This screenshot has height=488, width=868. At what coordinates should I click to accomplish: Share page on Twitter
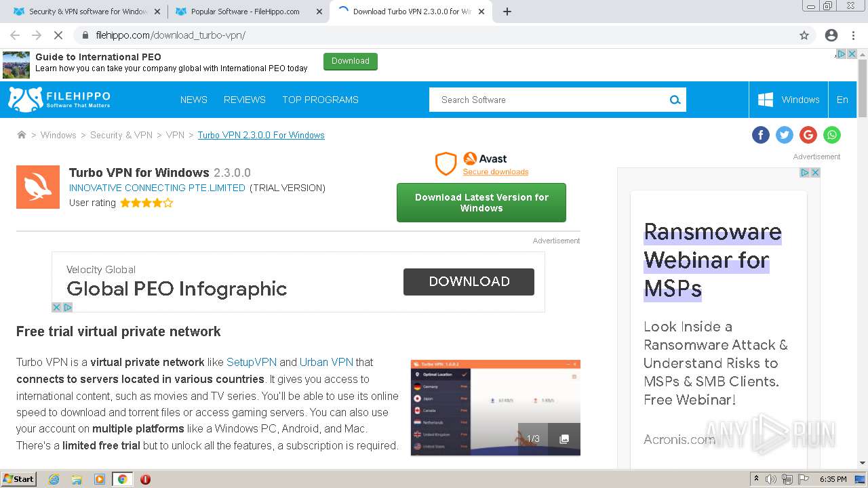tap(785, 135)
